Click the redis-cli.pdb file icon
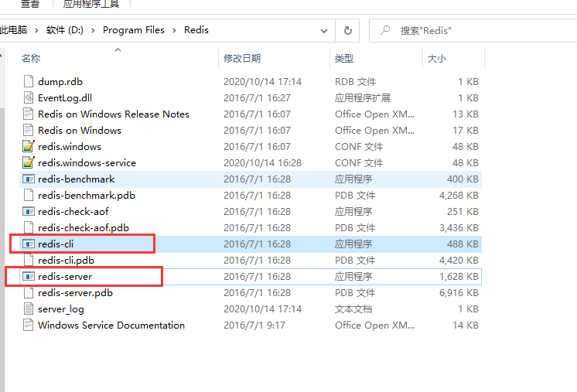This screenshot has height=392, width=577. (29, 260)
